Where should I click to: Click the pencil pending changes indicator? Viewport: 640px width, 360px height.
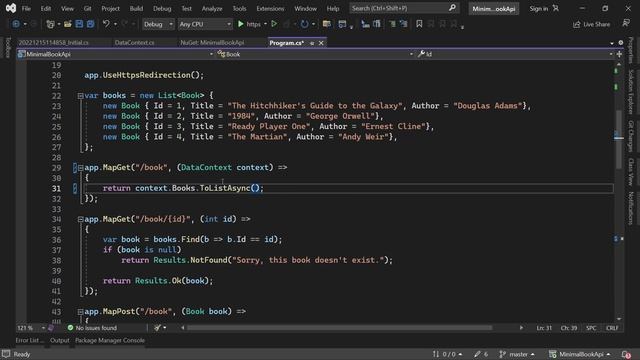481,354
